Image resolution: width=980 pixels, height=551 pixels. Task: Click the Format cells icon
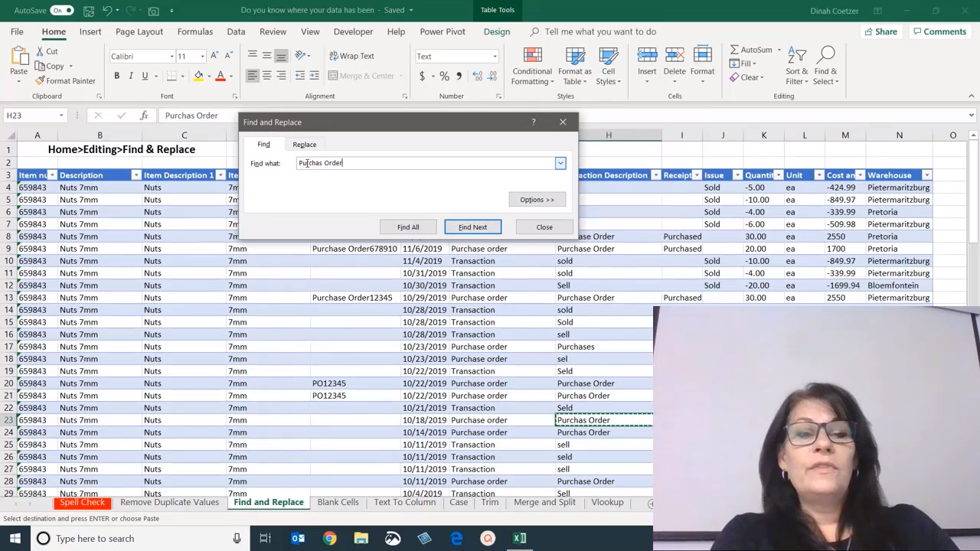pyautogui.click(x=702, y=55)
